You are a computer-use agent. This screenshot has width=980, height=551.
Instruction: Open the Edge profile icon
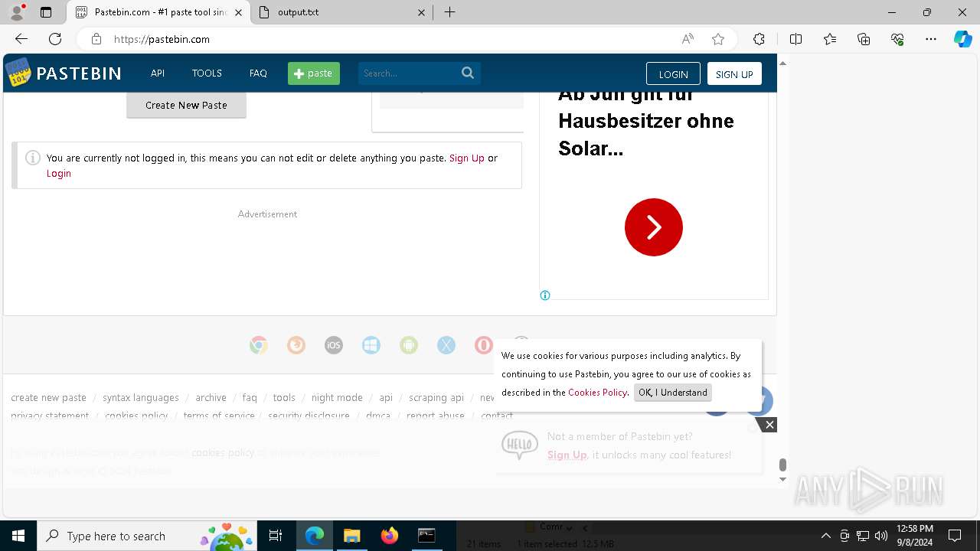point(17,12)
